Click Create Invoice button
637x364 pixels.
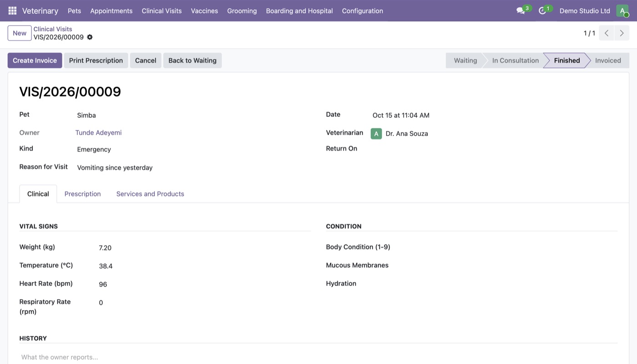pos(35,61)
